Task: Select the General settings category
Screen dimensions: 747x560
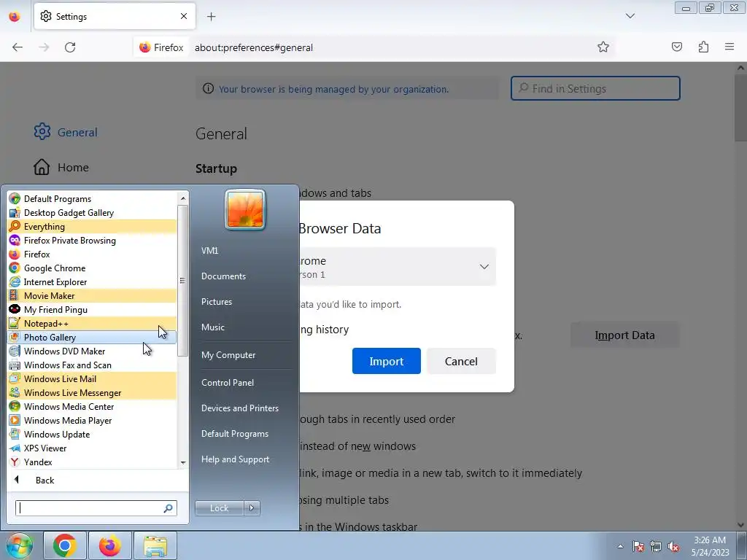Action: pyautogui.click(x=65, y=132)
